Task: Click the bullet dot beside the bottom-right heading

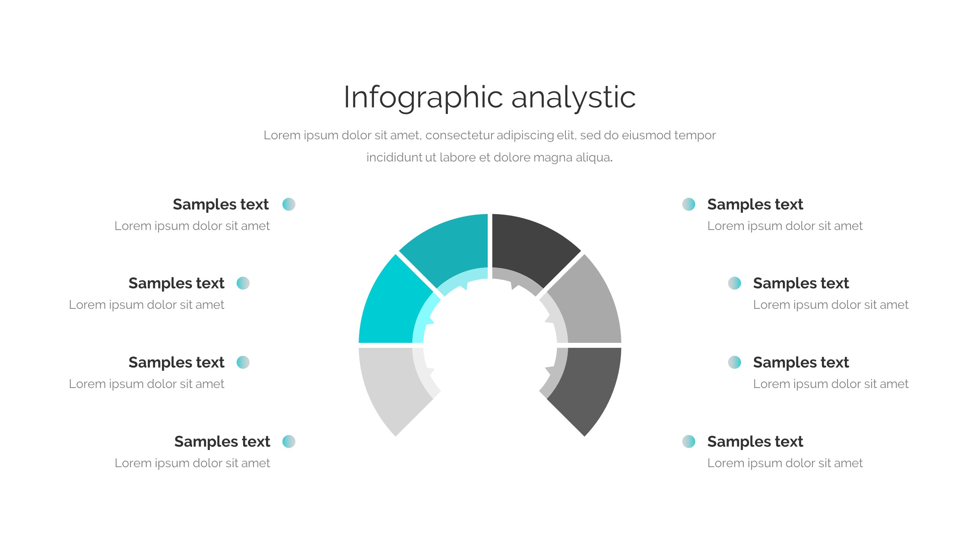Action: click(689, 441)
